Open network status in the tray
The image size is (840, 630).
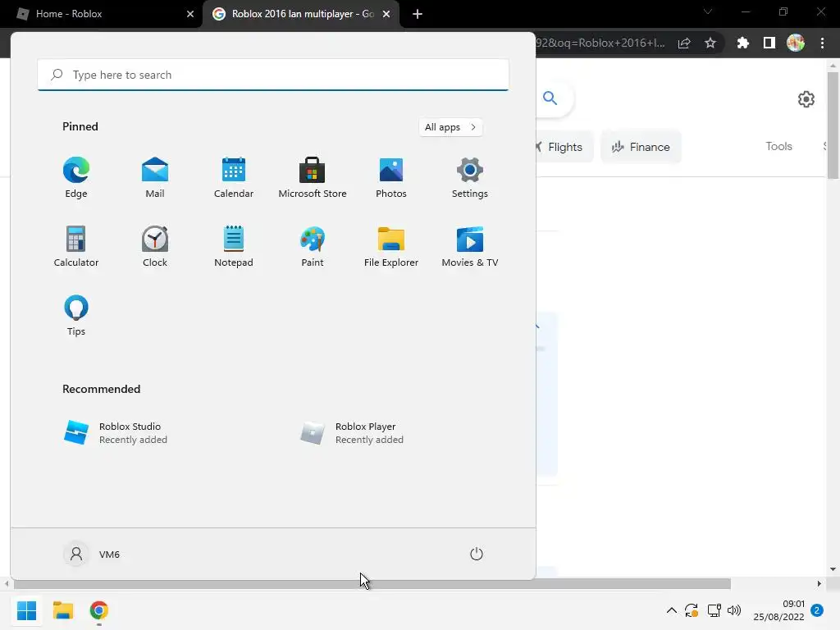[714, 610]
